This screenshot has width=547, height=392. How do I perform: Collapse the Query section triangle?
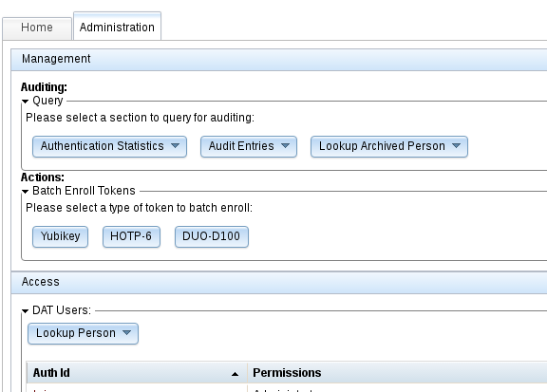(25, 102)
